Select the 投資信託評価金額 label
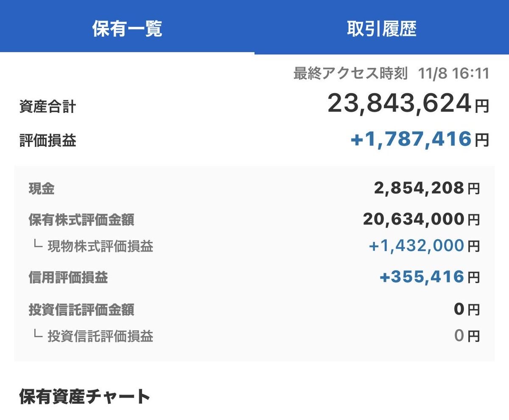509x420 pixels. click(x=81, y=310)
